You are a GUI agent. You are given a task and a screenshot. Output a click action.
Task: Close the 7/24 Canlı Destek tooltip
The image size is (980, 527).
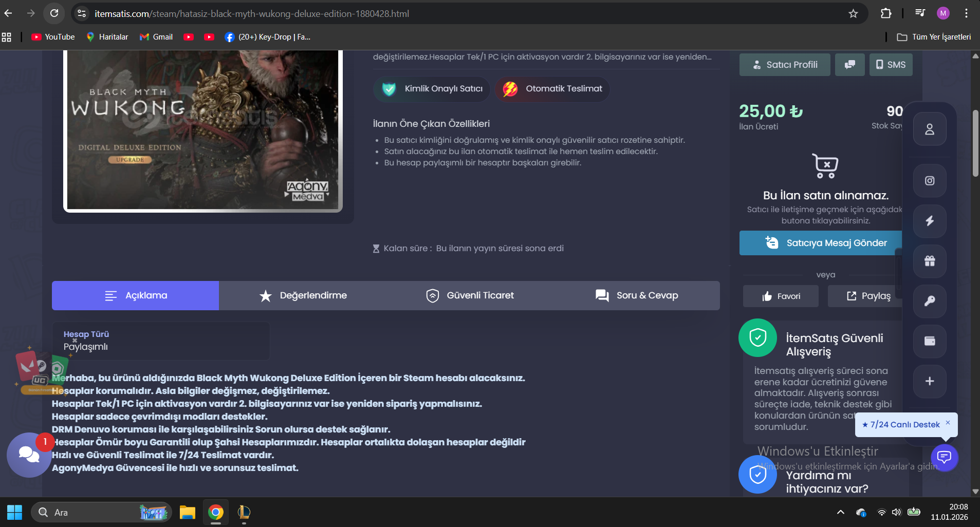(948, 423)
